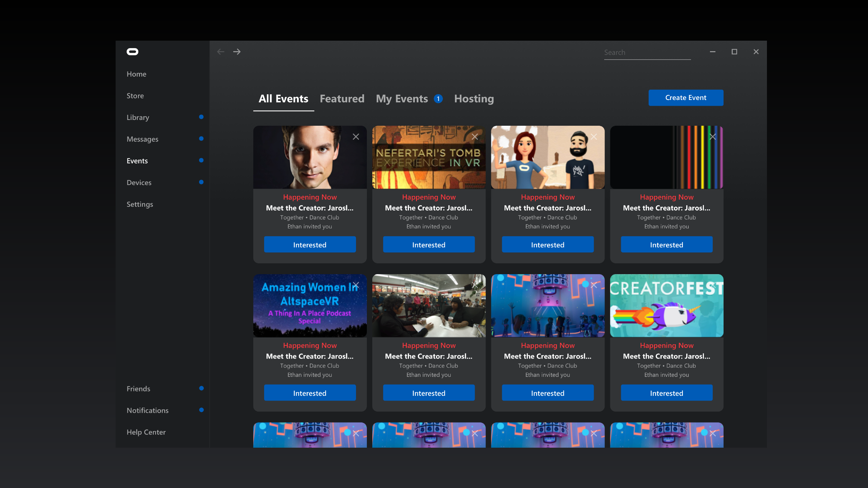
Task: Go forward with the right arrow
Action: (237, 52)
